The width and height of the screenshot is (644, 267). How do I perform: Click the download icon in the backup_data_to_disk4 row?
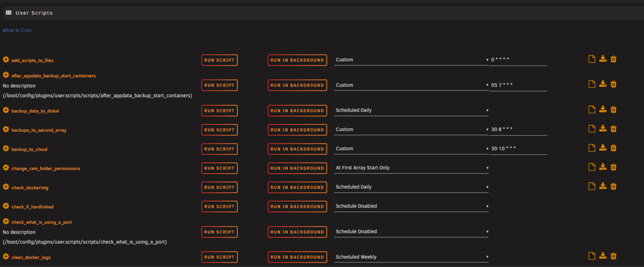(x=603, y=109)
